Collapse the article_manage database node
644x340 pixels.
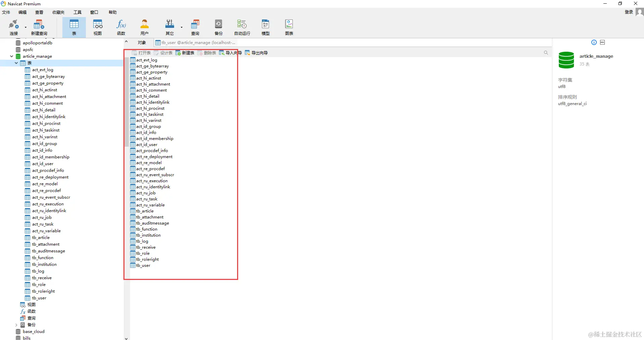tap(12, 56)
